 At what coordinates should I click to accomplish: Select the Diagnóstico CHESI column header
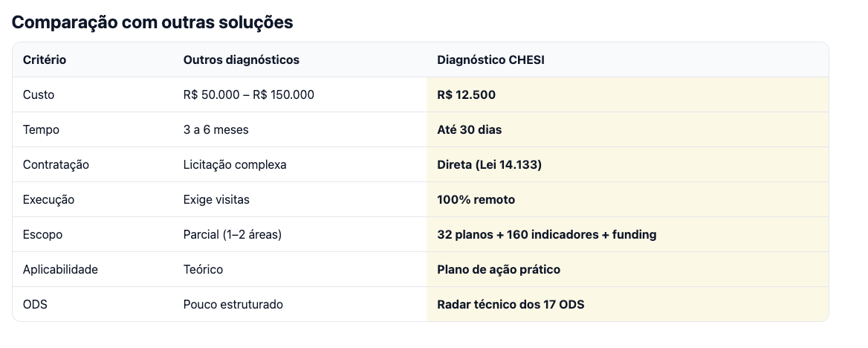490,59
